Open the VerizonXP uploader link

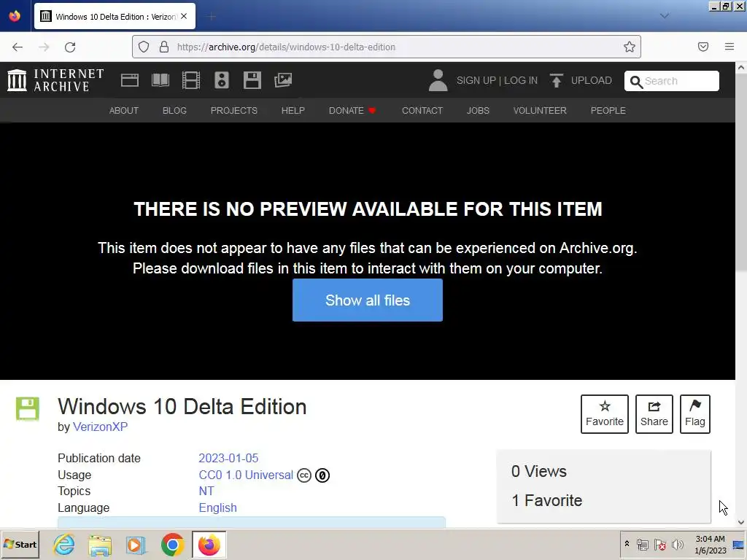[x=100, y=427]
